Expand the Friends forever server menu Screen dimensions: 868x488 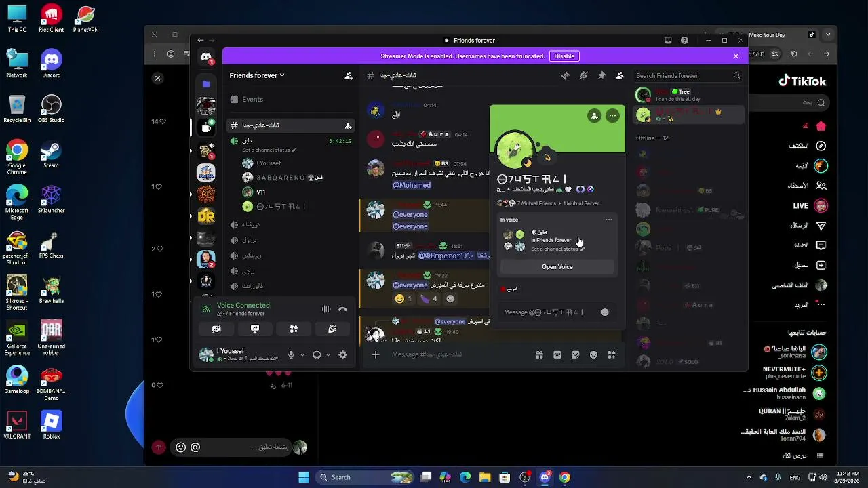pyautogui.click(x=257, y=75)
